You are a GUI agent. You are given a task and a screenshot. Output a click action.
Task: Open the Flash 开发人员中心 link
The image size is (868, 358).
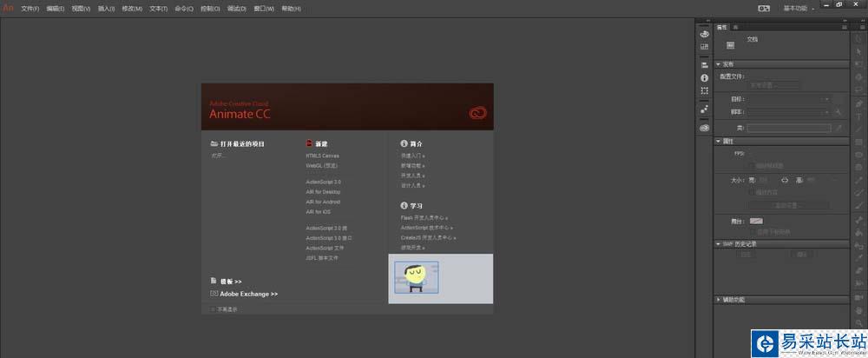pyautogui.click(x=424, y=218)
